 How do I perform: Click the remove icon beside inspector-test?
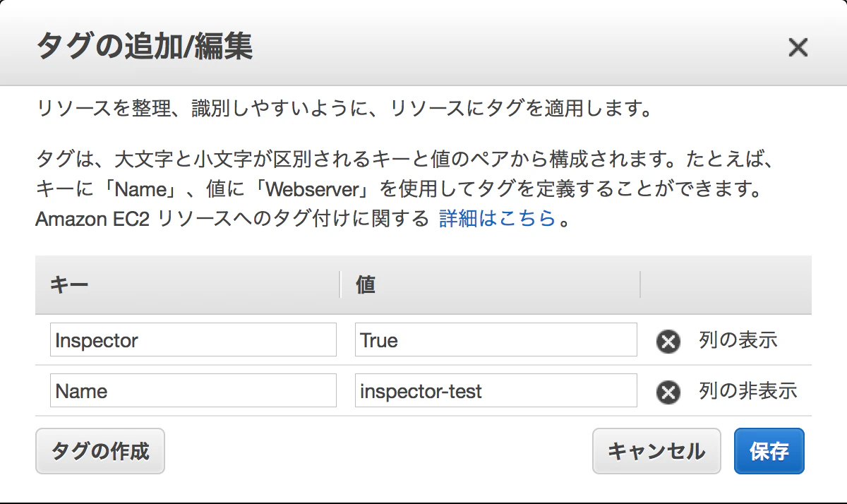(667, 390)
